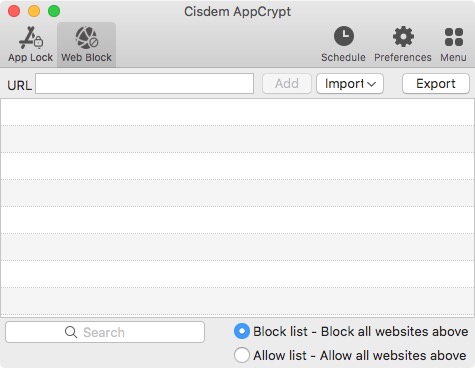The width and height of the screenshot is (475, 368).
Task: Maximize the window with the green button
Action: click(x=54, y=11)
